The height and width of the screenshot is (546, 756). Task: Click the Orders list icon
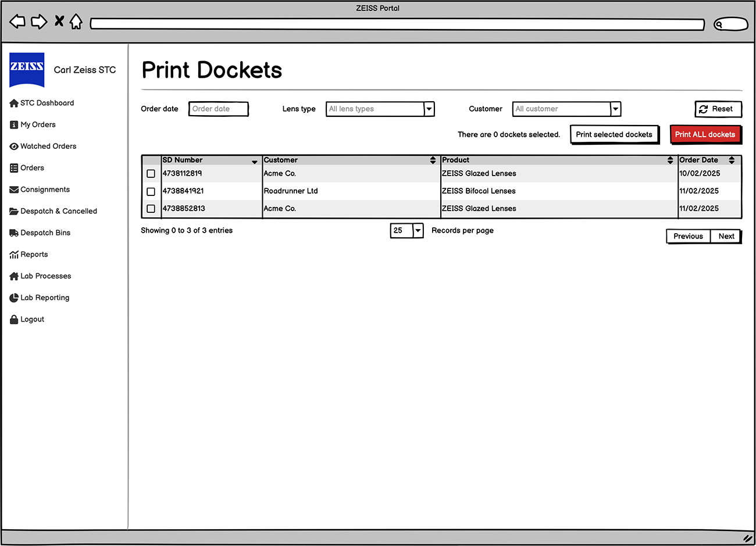coord(14,168)
